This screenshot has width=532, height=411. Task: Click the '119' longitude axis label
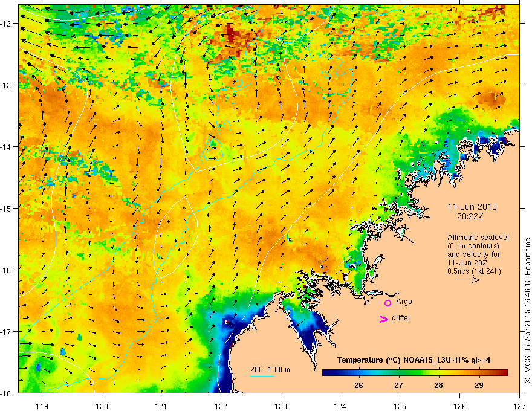pyautogui.click(x=42, y=407)
